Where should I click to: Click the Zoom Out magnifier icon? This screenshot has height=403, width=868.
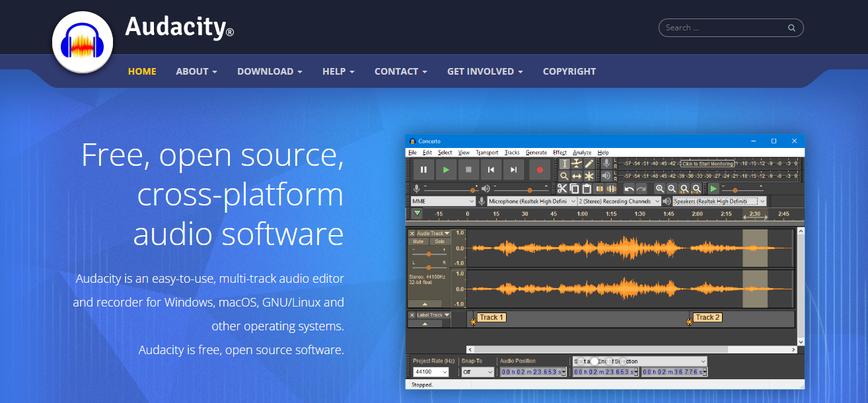pos(671,189)
